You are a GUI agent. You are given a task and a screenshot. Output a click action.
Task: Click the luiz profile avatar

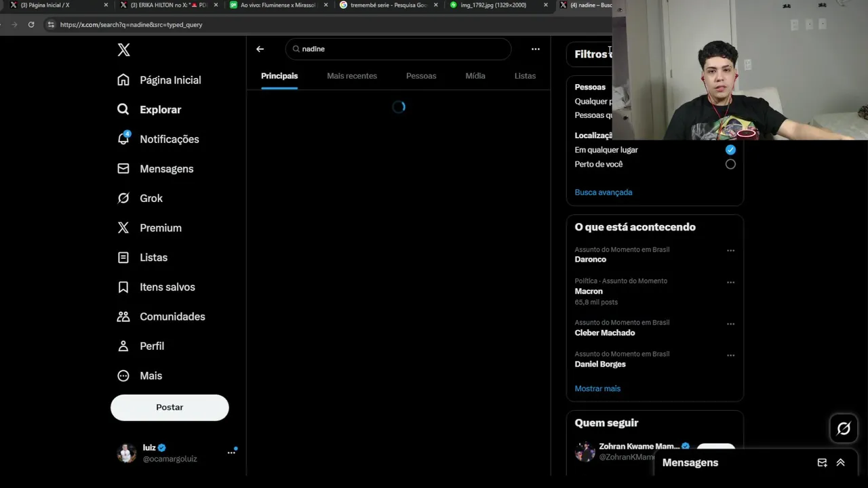(127, 453)
